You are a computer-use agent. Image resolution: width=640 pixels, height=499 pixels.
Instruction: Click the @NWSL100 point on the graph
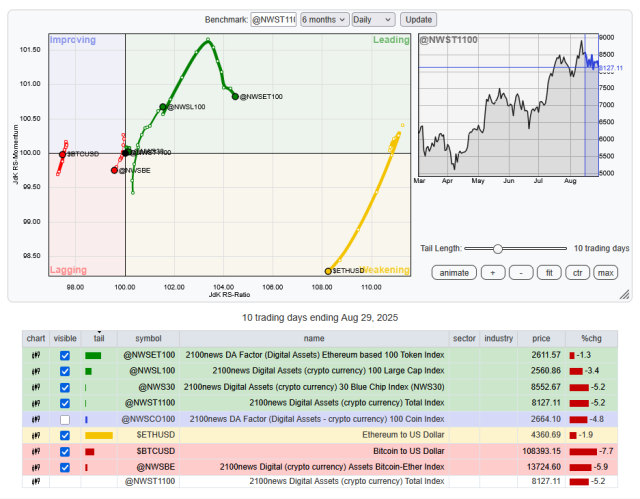point(163,107)
